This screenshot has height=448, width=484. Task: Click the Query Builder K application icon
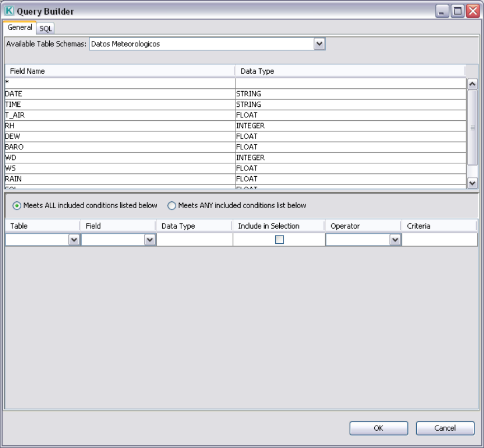pyautogui.click(x=10, y=11)
